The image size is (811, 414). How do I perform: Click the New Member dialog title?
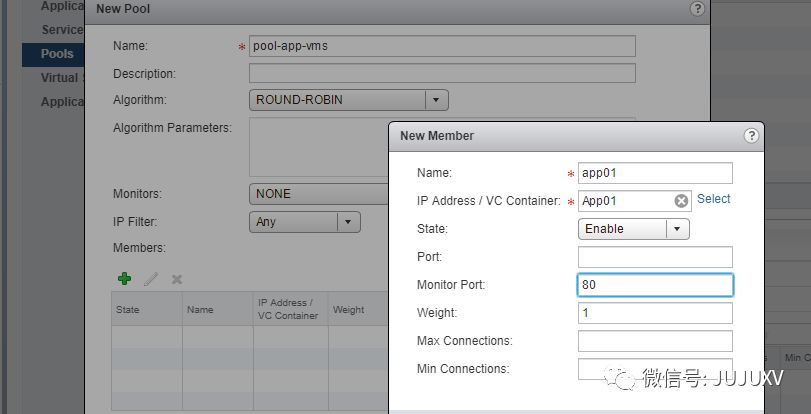coord(437,136)
